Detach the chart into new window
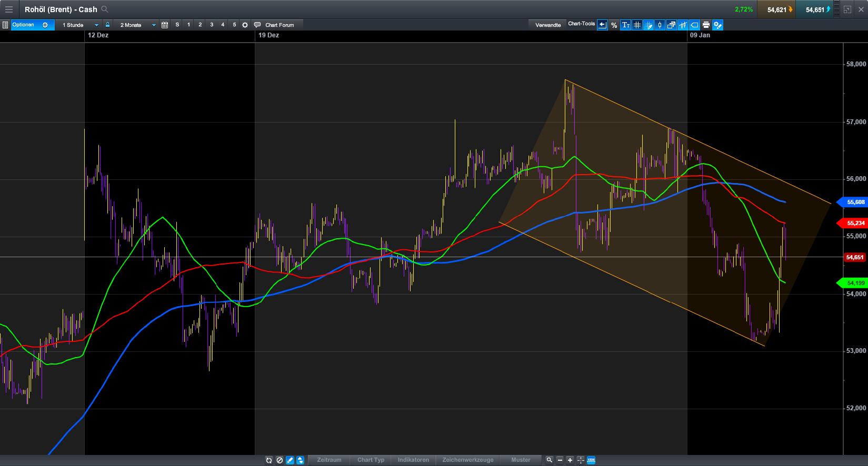The height and width of the screenshot is (466, 868). point(847,9)
